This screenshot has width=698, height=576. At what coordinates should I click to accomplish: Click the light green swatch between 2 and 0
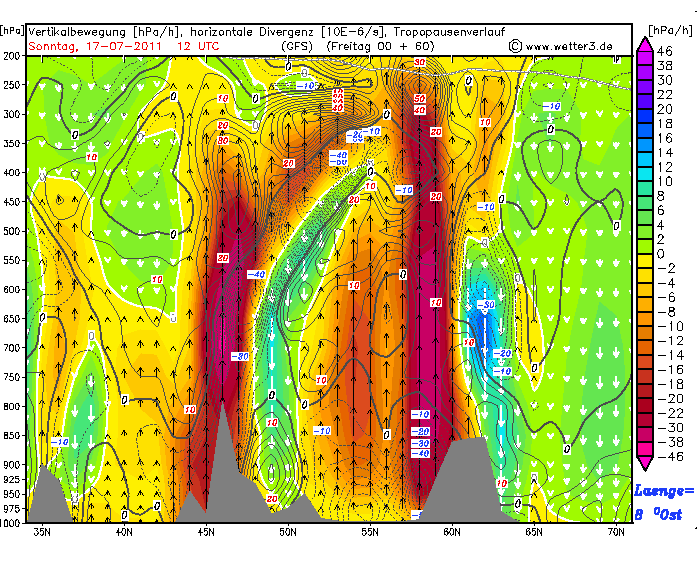(x=645, y=247)
